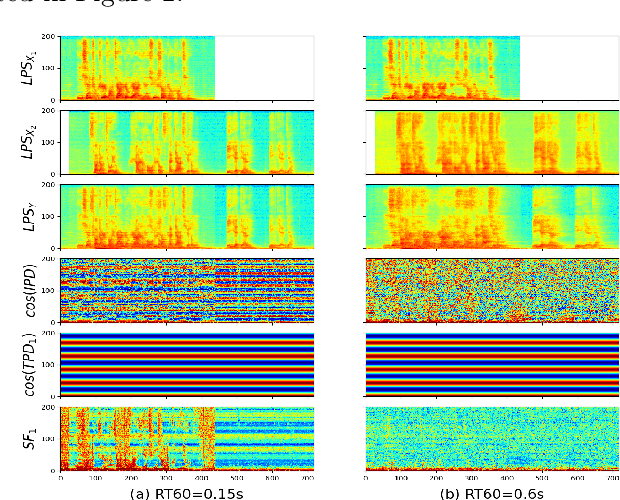Image resolution: width=620 pixels, height=500 pixels.
Task: Select the LPS X2 spectrogram under RT60=0.6s
Action: (x=492, y=142)
